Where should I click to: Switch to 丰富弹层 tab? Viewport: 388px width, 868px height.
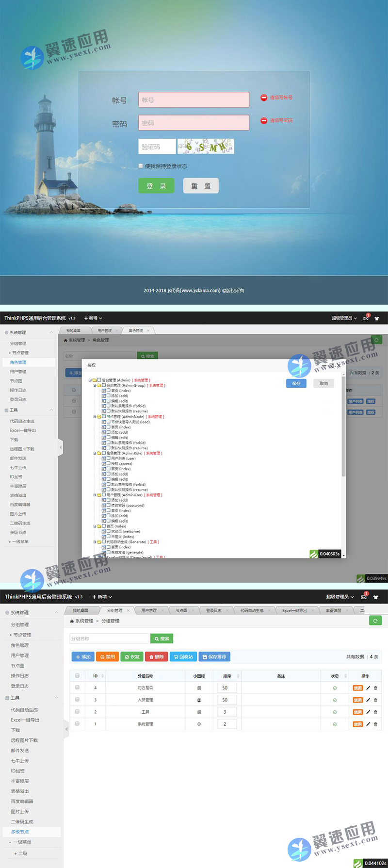333,610
